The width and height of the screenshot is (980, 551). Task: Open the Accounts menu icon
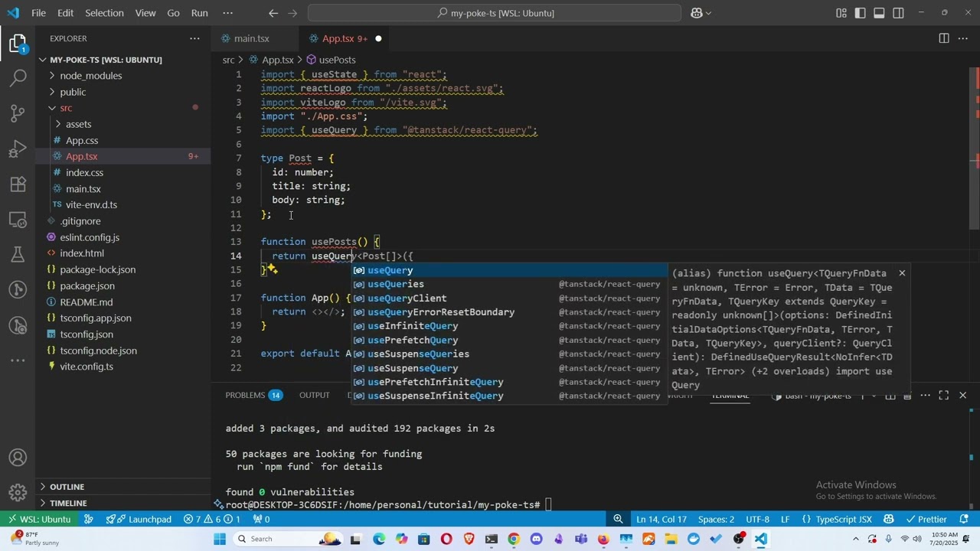tap(18, 458)
